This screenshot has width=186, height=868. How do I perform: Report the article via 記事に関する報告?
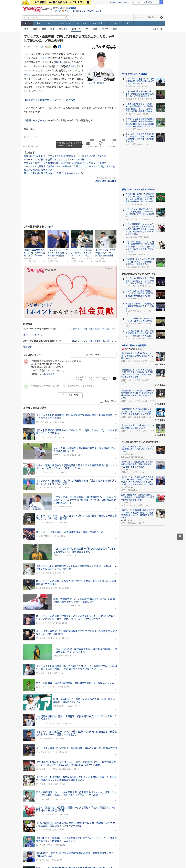pyautogui.click(x=32, y=147)
